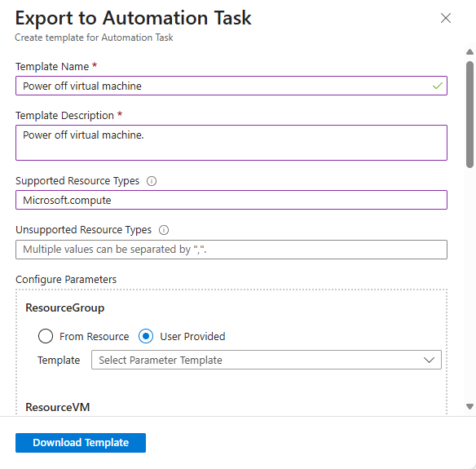Open info tooltip for Supported Resource Types
476x469 pixels.
(152, 181)
